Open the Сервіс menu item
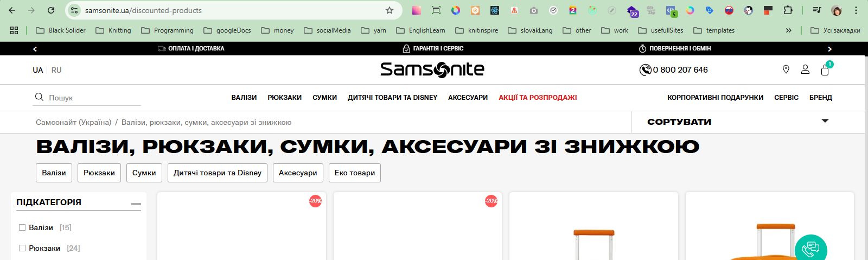 pyautogui.click(x=786, y=98)
